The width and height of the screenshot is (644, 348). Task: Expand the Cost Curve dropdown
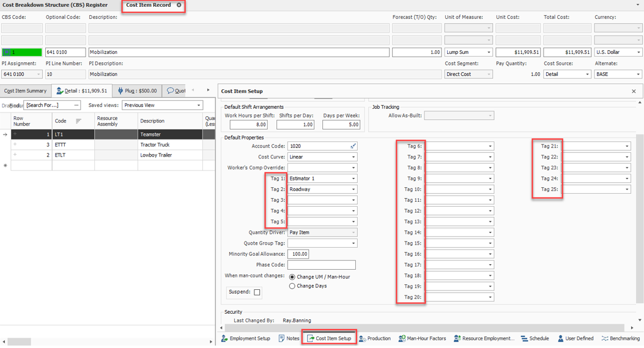coord(353,157)
